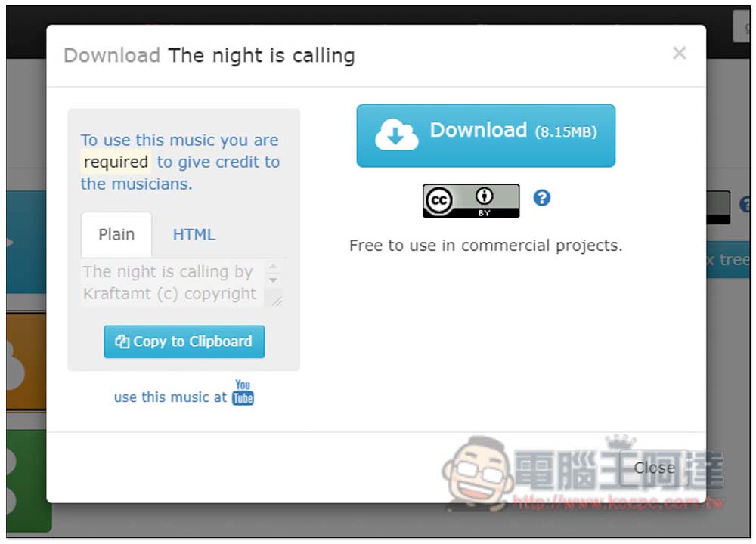The height and width of the screenshot is (544, 756).
Task: Click the credit text box scroll up arrow
Action: coord(274,267)
